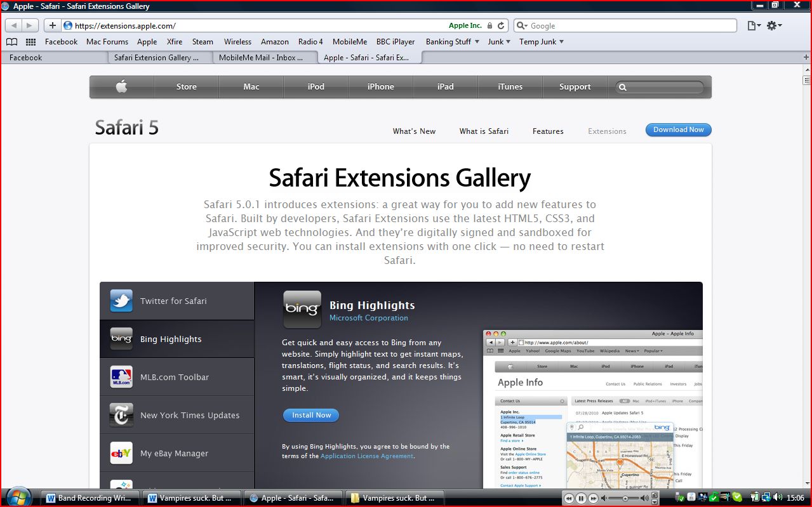Screen dimensions: 812x507
Task: Open Application License Agreement link
Action: pyautogui.click(x=367, y=456)
